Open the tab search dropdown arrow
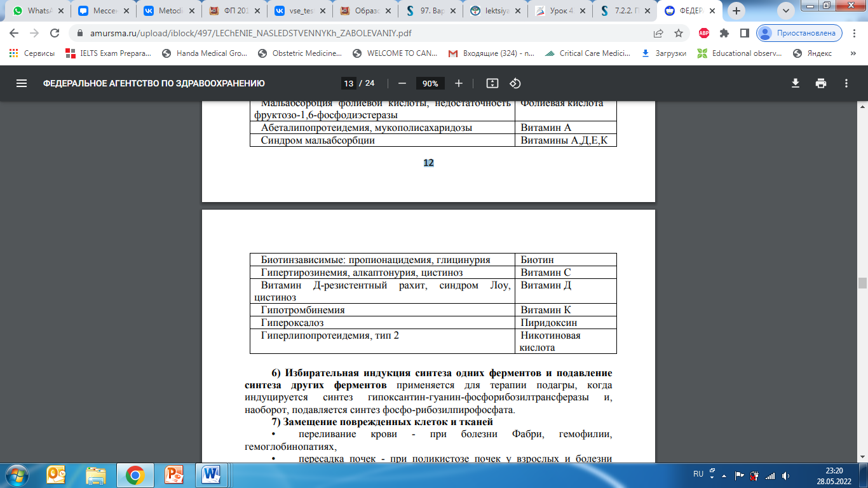 click(x=787, y=11)
